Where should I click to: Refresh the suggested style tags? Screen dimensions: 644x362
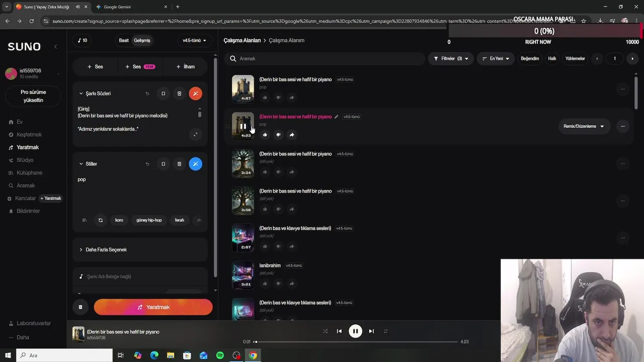[101, 220]
